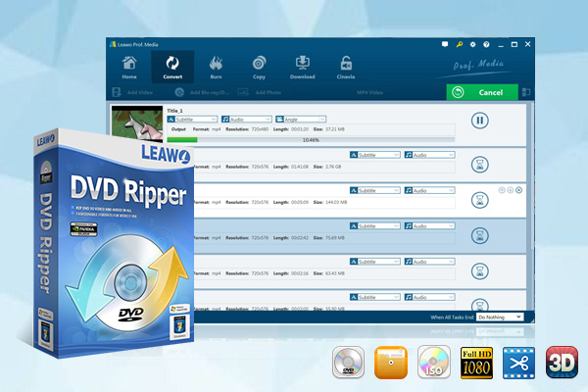Open the Title_1 Audio dropdown
This screenshot has width=588, height=392.
(246, 120)
